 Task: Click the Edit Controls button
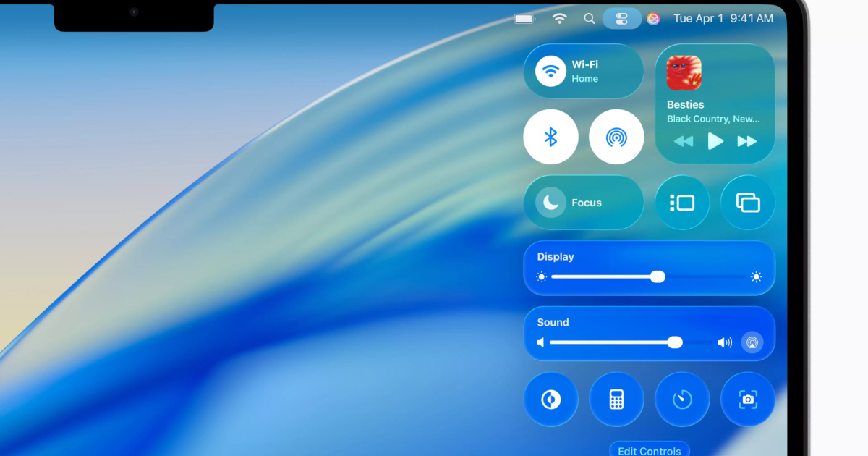click(x=649, y=449)
